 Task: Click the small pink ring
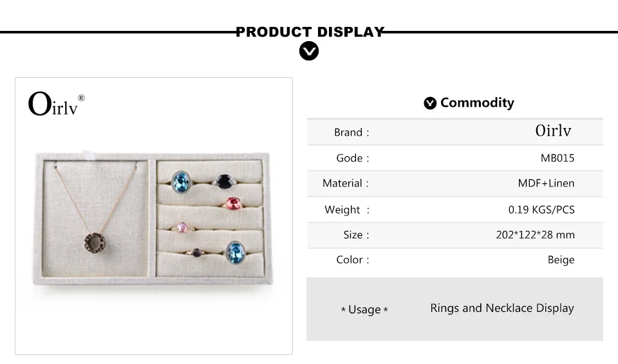tap(182, 227)
